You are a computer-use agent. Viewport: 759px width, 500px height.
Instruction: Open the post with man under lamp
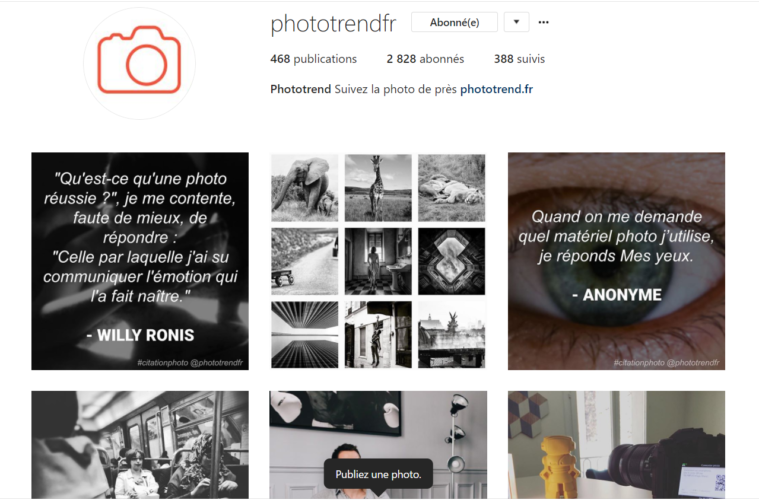[x=378, y=445]
